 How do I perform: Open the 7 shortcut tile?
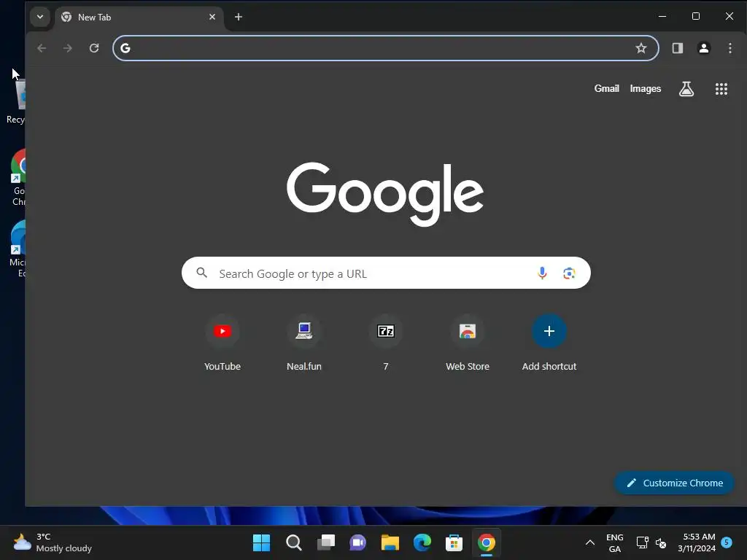pos(386,343)
